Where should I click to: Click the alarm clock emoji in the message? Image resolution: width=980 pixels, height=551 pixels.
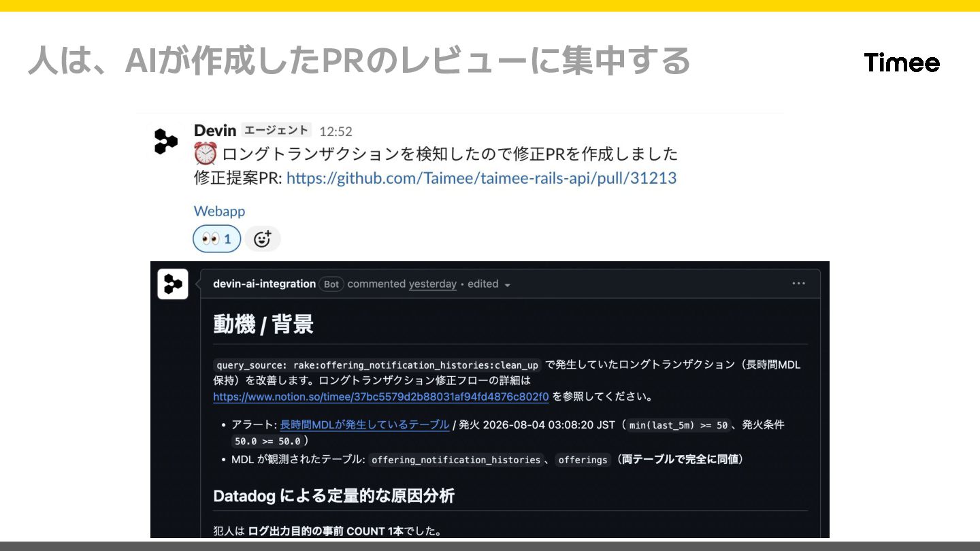(x=205, y=154)
